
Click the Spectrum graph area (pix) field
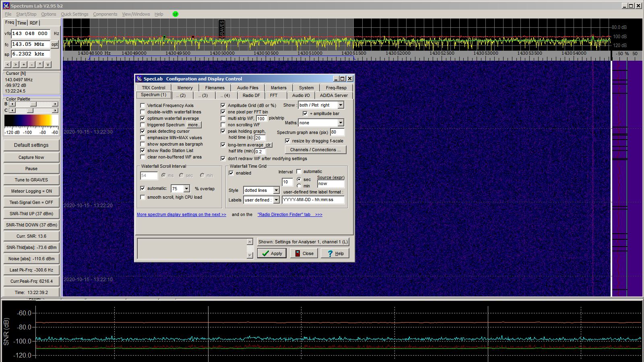coord(337,132)
